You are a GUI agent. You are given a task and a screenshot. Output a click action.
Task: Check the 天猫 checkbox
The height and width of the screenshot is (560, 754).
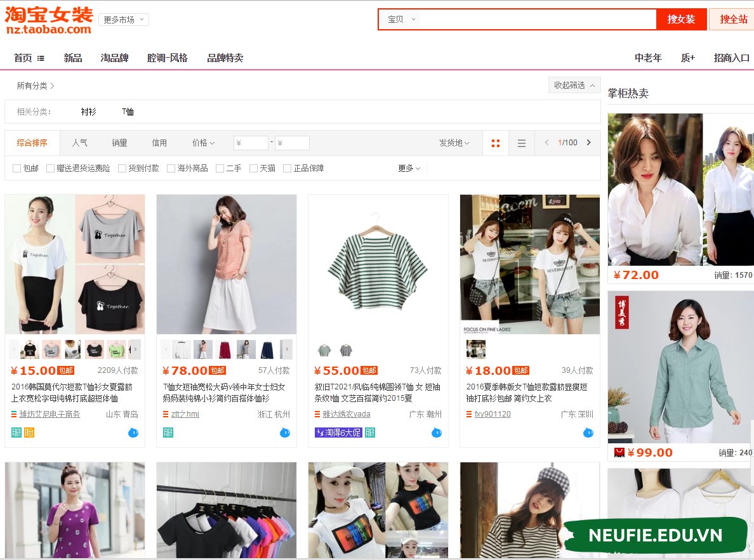[x=253, y=168]
